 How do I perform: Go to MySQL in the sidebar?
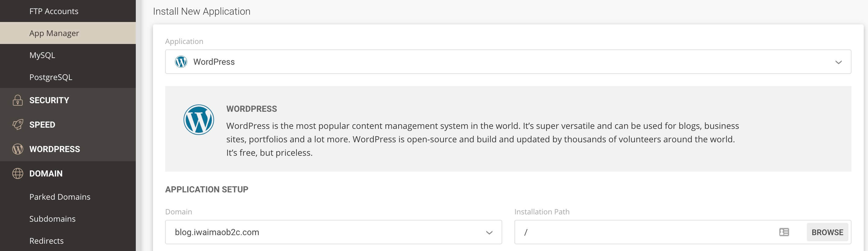pyautogui.click(x=42, y=55)
